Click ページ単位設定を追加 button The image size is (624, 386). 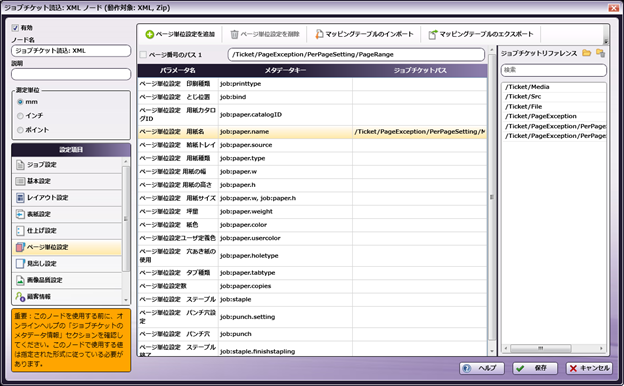tap(180, 35)
